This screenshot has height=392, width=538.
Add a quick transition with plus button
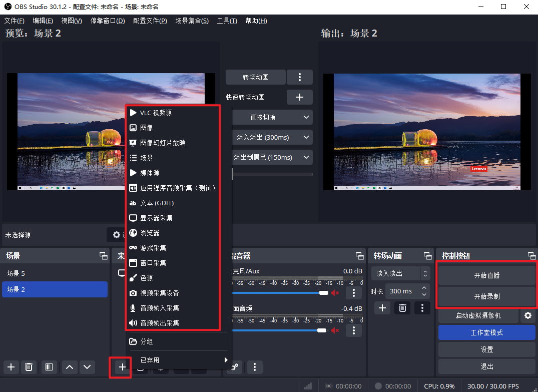(x=300, y=97)
